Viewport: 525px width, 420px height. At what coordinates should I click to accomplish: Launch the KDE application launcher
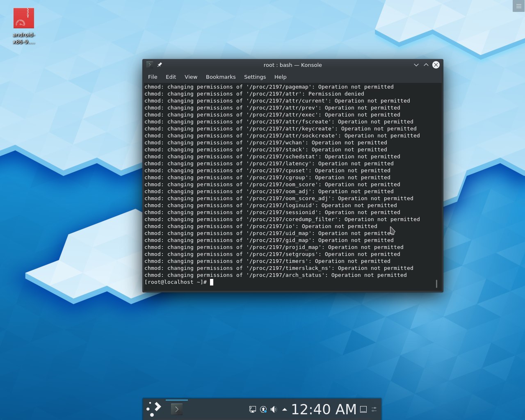pos(154,409)
